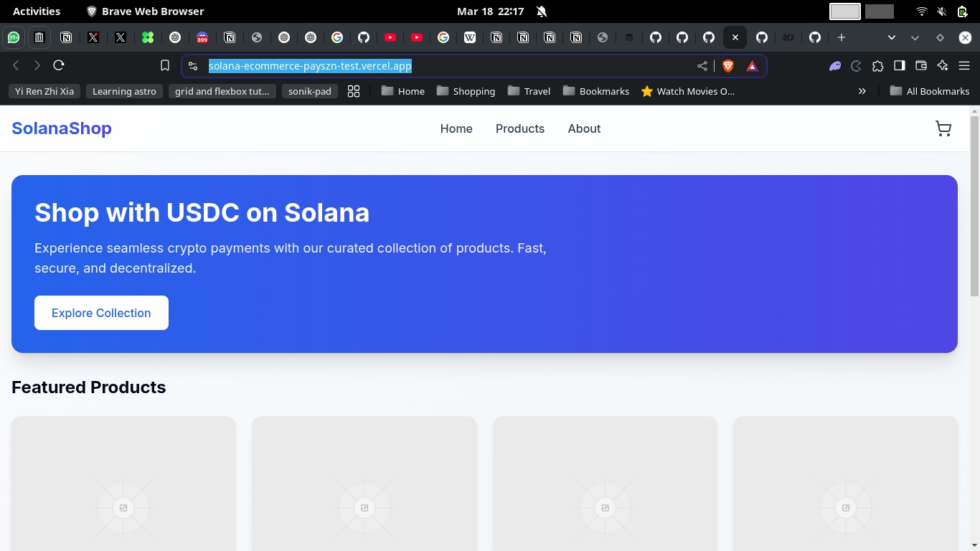Switch to the WhatsApp pinned tab

point(14,37)
